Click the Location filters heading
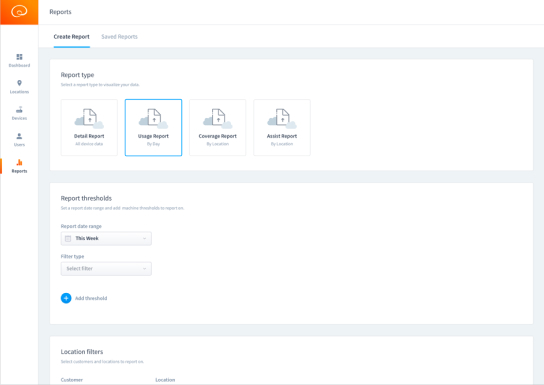Screen dimensions: 544x385 [x=82, y=352]
